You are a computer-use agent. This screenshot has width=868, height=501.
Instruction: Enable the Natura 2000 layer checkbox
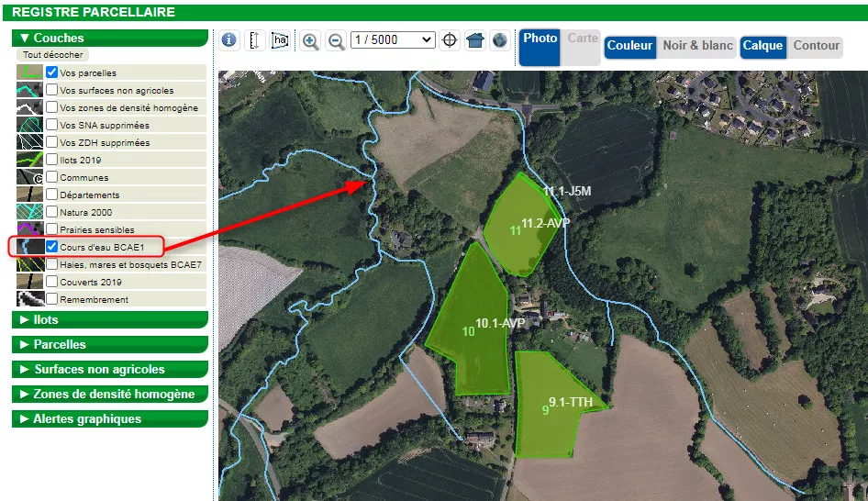[x=52, y=212]
